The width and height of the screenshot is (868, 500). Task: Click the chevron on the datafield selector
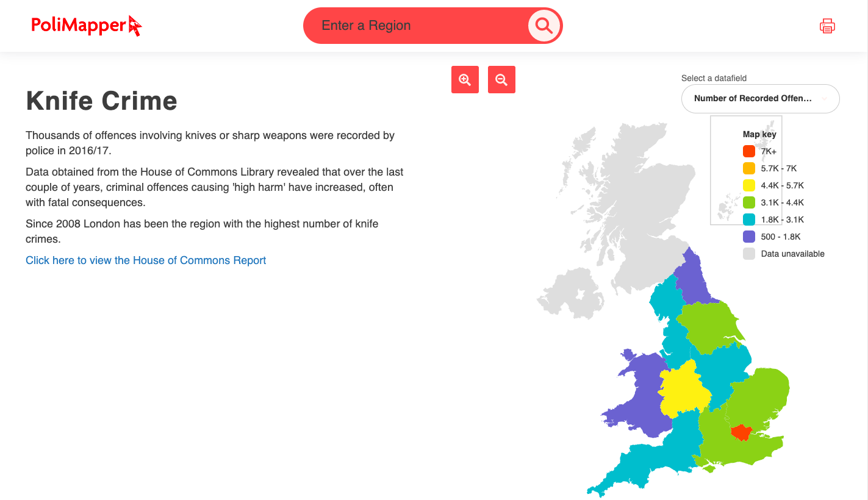824,98
